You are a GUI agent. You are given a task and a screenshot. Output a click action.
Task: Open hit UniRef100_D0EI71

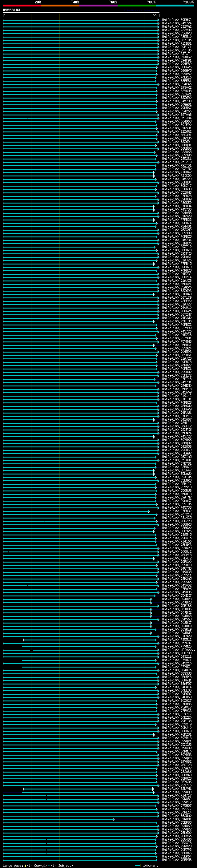[x=177, y=47]
